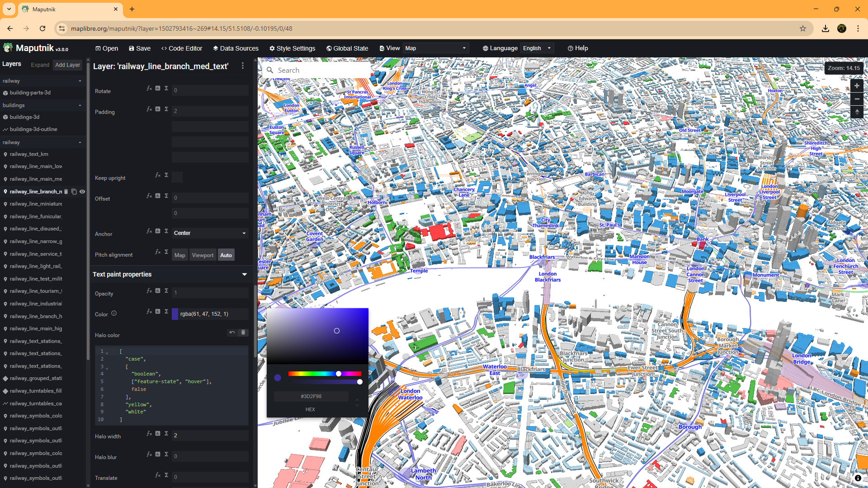This screenshot has width=868, height=488.
Task: Click the Expand layers button
Action: [x=40, y=65]
